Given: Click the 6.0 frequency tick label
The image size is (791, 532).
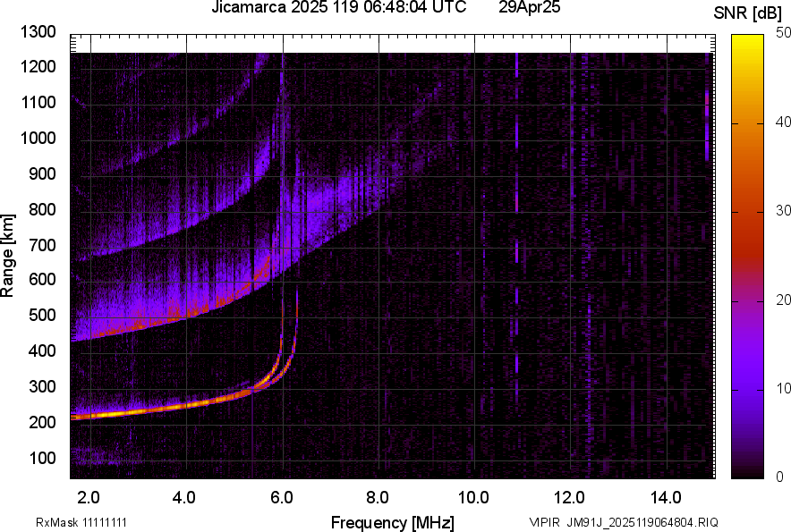Looking at the screenshot, I should click(x=282, y=497).
